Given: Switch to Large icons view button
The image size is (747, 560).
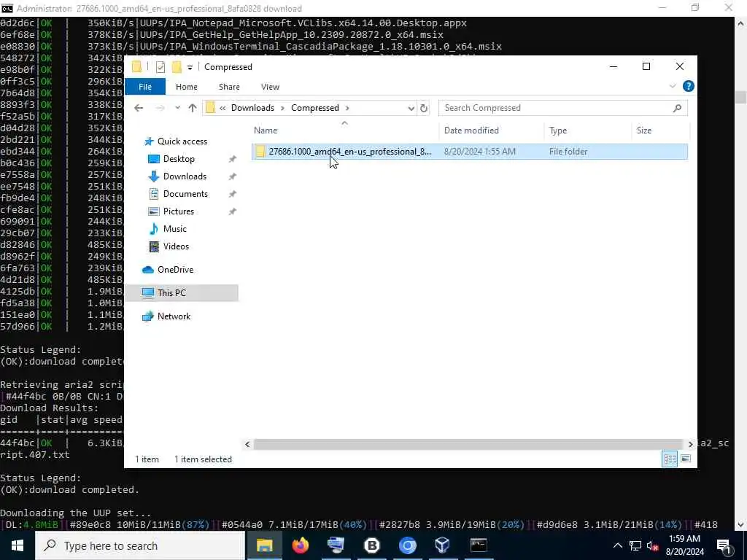Looking at the screenshot, I should coord(686,459).
